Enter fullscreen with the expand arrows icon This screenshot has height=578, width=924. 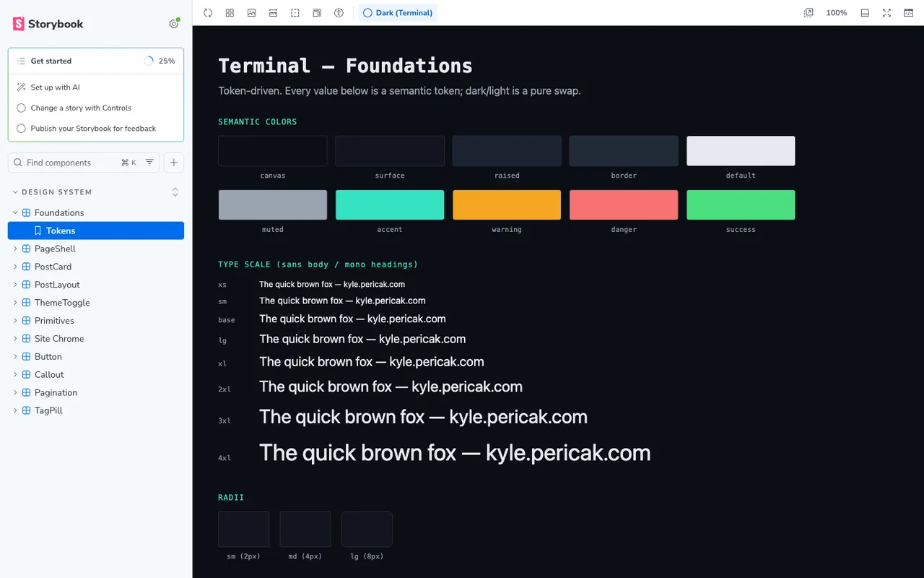(x=886, y=13)
